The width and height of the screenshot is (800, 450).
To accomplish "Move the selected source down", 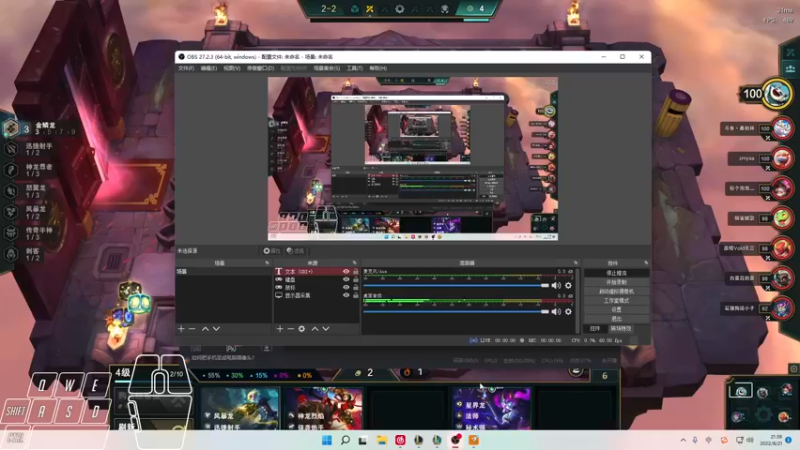I will [326, 329].
